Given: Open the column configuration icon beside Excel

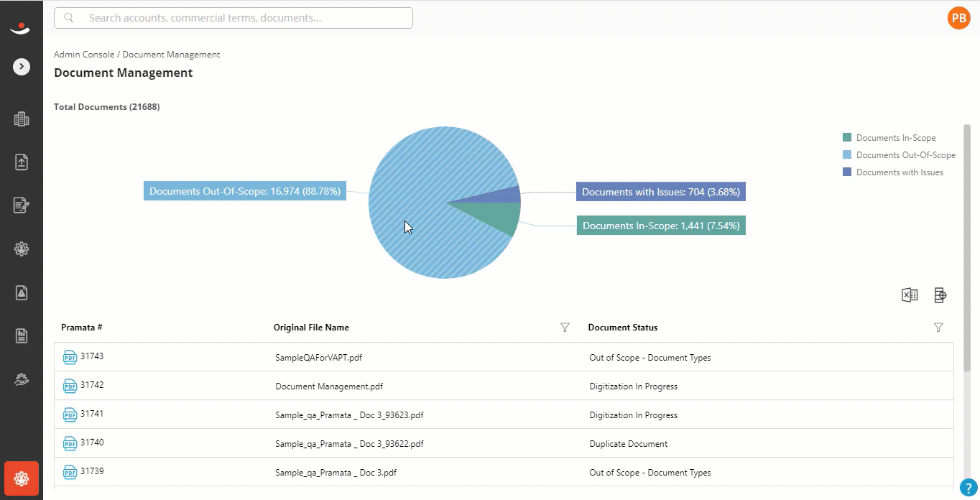Looking at the screenshot, I should click(x=940, y=295).
